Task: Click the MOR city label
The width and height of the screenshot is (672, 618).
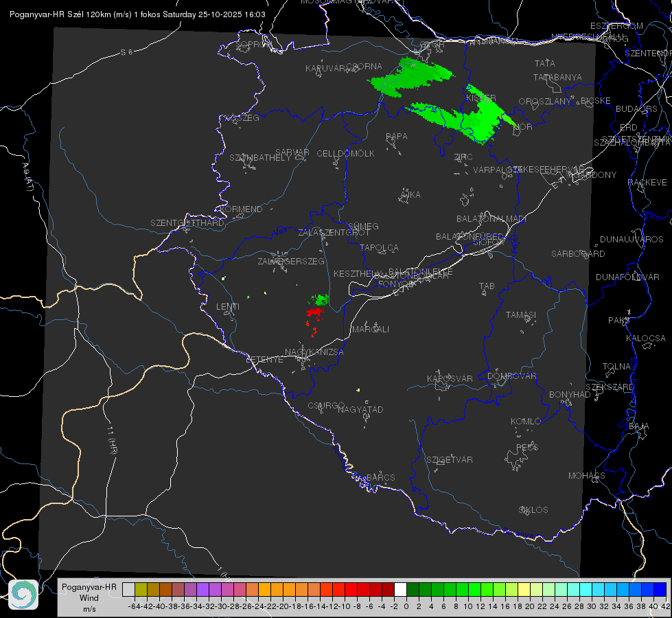Action: [x=523, y=127]
